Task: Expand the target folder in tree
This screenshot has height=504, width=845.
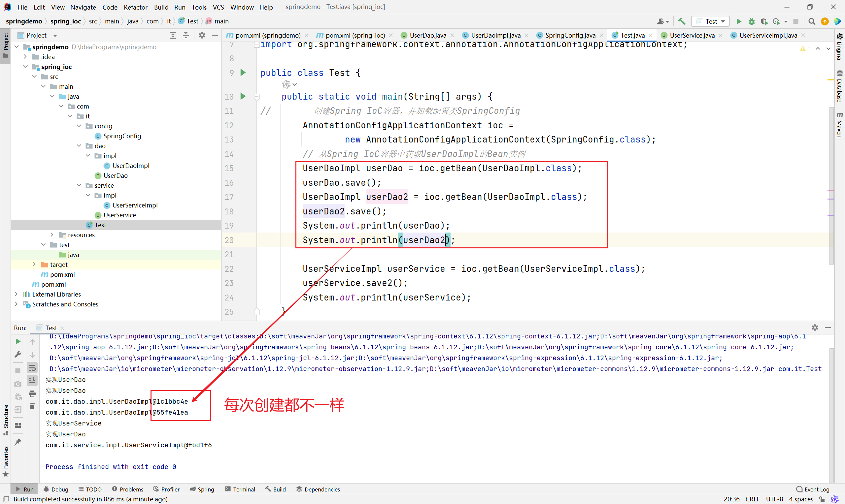Action: coord(34,265)
